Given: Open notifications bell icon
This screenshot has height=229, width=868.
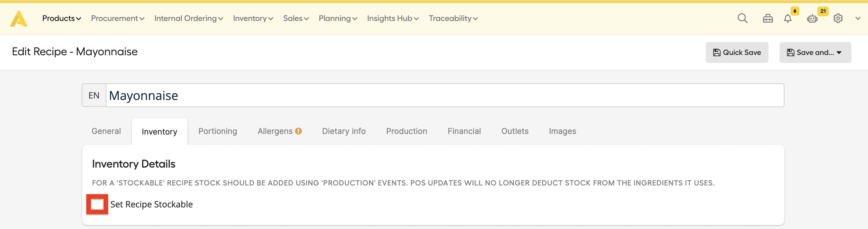Looking at the screenshot, I should point(788,18).
